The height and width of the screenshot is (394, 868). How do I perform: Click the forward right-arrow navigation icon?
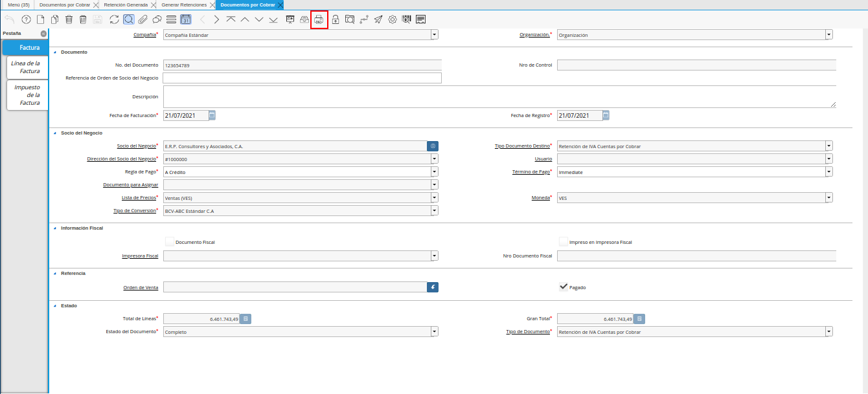[216, 19]
